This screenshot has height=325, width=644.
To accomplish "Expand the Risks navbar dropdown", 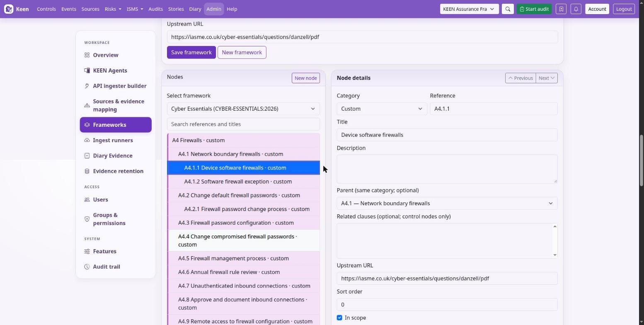I will [x=113, y=9].
